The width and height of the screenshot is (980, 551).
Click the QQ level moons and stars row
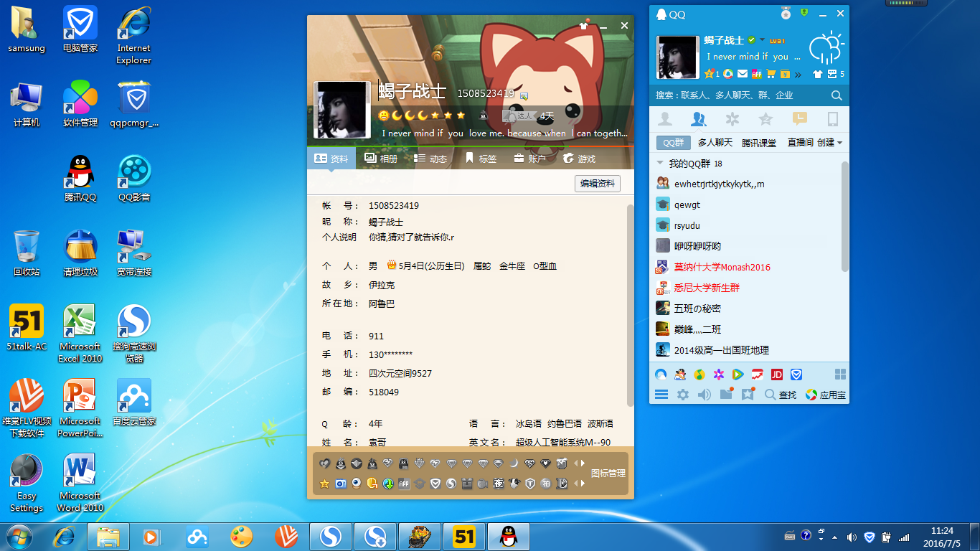[x=422, y=116]
